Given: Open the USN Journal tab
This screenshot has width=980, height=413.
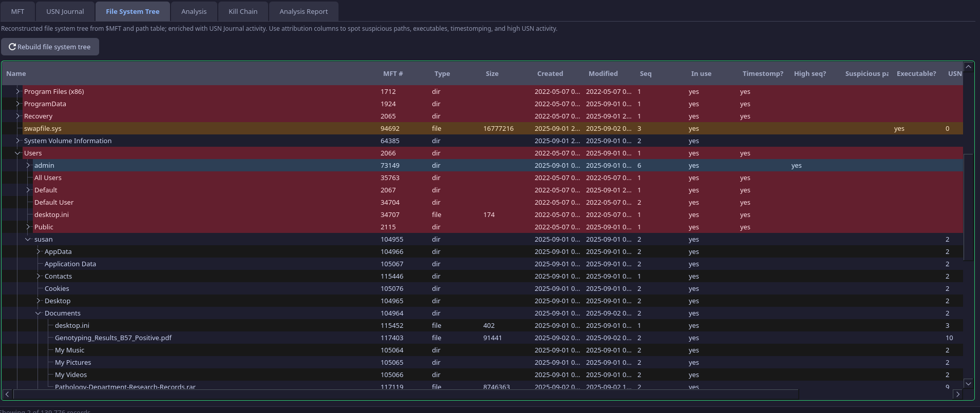Looking at the screenshot, I should (65, 11).
